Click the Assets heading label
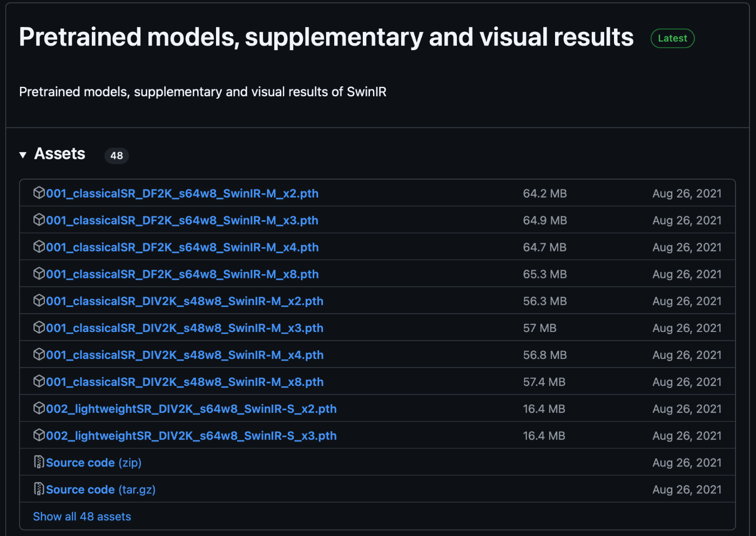The width and height of the screenshot is (756, 536). coord(59,154)
